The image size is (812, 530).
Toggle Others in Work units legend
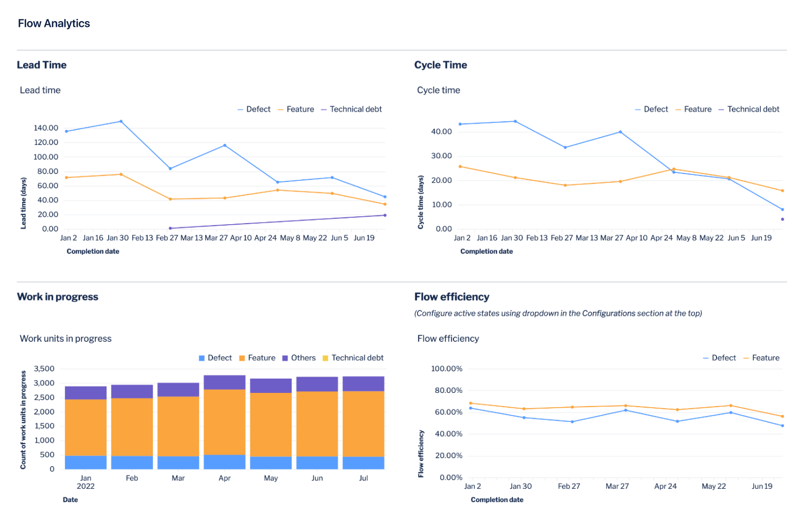coord(299,358)
